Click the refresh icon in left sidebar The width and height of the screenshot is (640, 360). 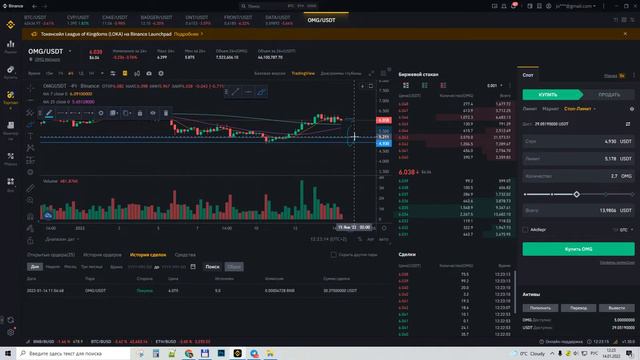click(x=11, y=320)
